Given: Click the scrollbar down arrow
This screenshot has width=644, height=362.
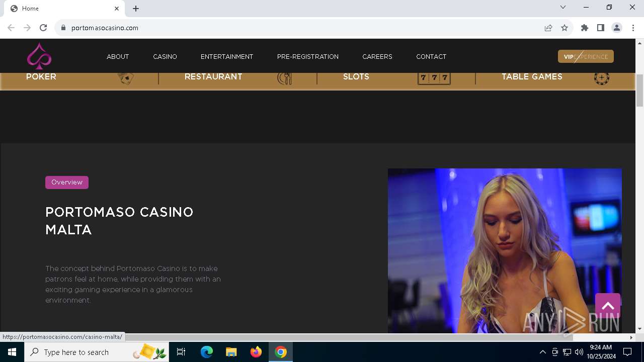Looking at the screenshot, I should [x=639, y=329].
